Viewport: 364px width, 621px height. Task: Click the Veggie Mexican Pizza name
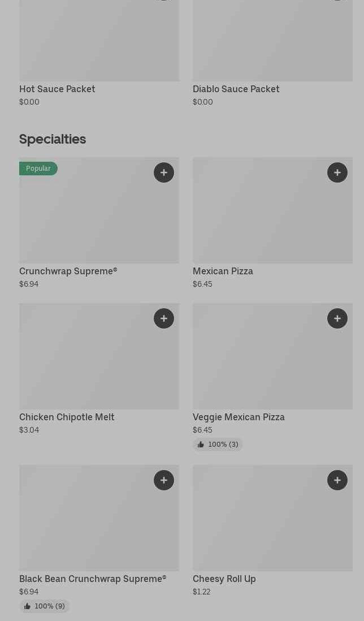[239, 417]
